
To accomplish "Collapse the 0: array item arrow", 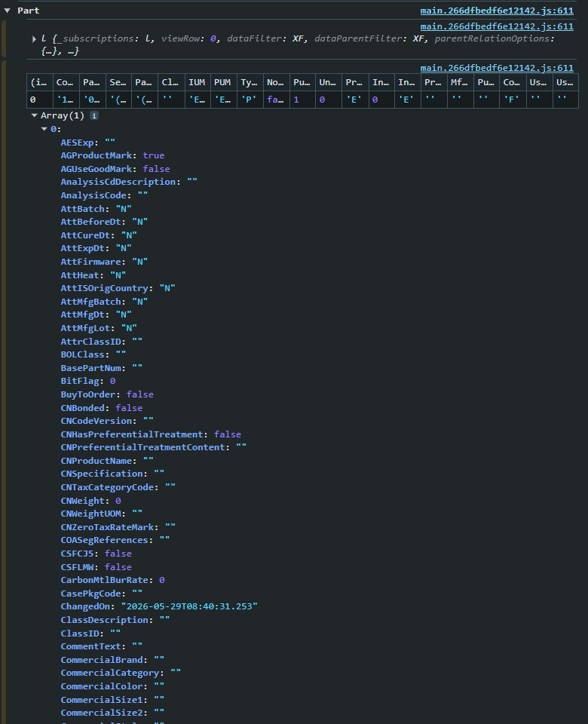I will coord(44,129).
